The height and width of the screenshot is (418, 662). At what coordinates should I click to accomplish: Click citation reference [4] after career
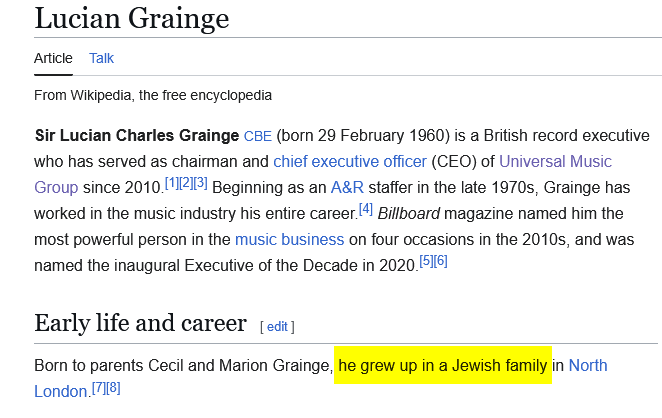coord(365,208)
